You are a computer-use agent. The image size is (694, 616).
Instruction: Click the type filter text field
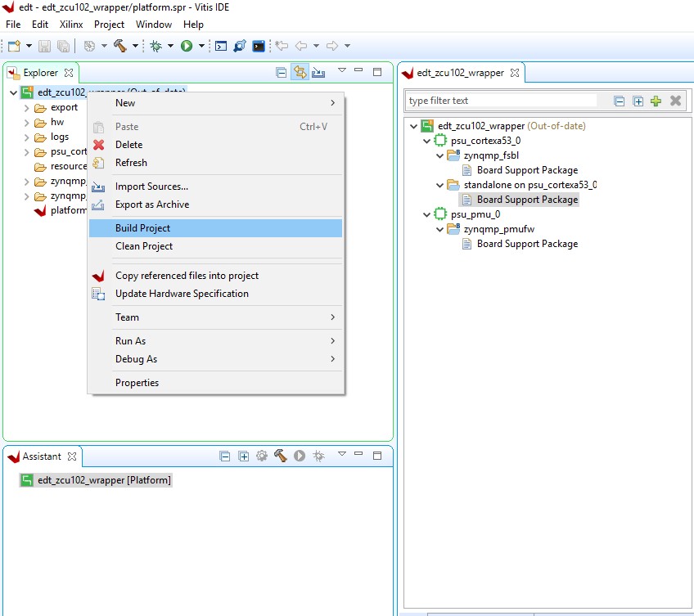[x=501, y=101]
